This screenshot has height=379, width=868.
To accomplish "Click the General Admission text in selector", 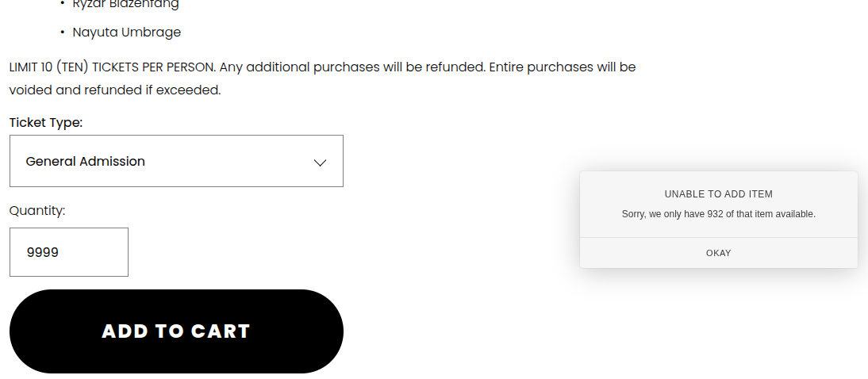I will tap(86, 161).
